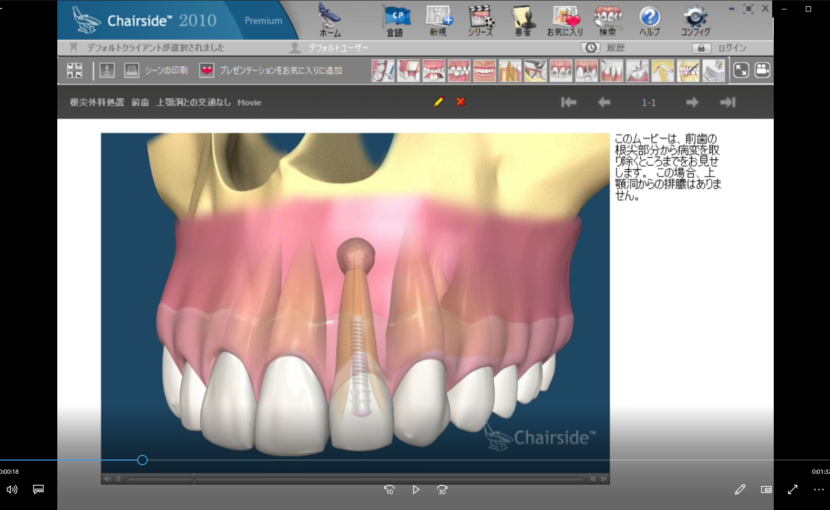Open the player's more options ellipsis
The width and height of the screenshot is (830, 510).
click(818, 490)
